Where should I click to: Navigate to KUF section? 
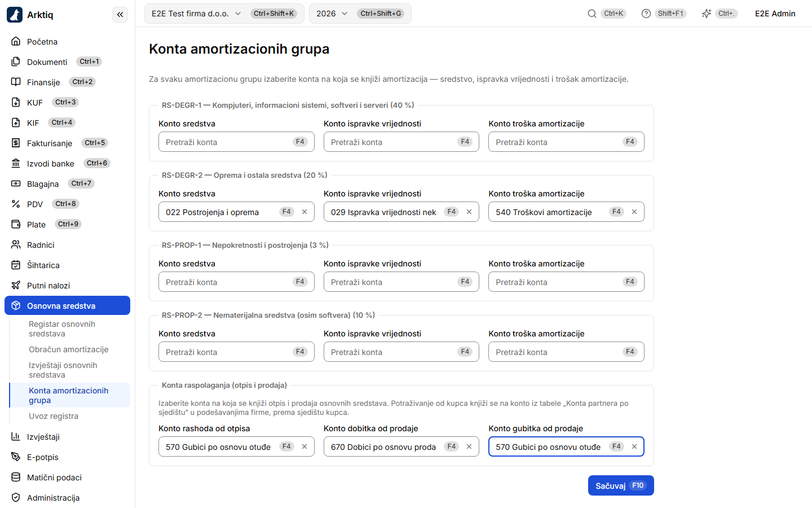(67, 102)
